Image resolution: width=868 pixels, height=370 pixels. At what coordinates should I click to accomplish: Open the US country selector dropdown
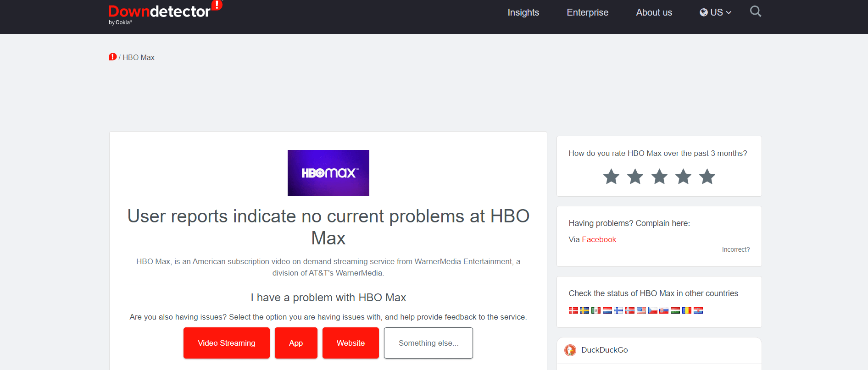(716, 12)
